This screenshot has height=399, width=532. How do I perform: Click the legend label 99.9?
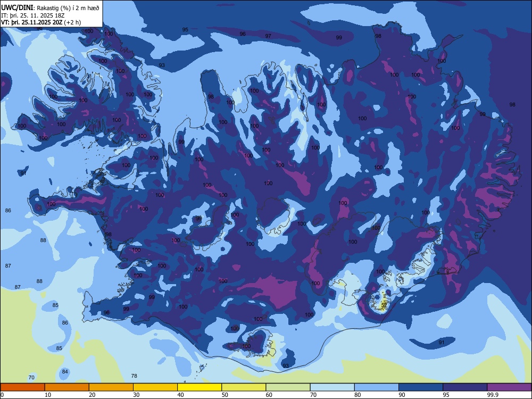coord(493,395)
